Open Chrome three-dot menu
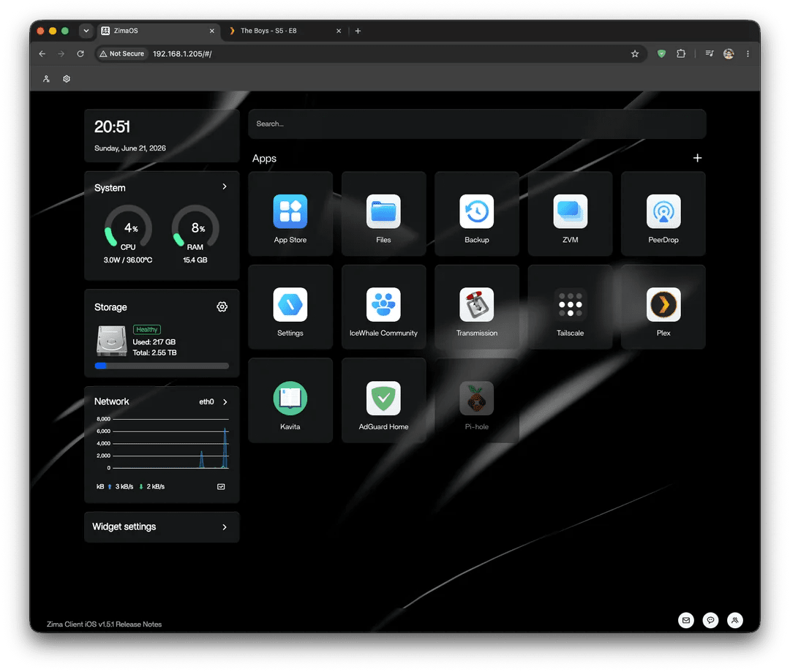 [x=748, y=54]
